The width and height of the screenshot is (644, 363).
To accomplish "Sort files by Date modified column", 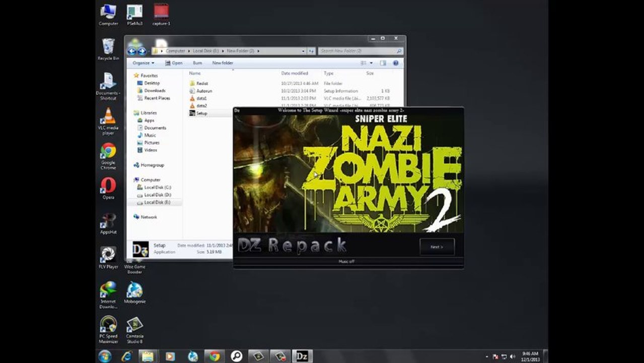I will (x=295, y=74).
